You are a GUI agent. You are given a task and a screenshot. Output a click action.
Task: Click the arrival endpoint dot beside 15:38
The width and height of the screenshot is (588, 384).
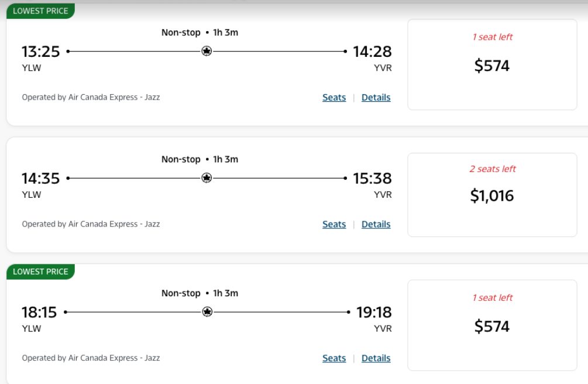346,178
